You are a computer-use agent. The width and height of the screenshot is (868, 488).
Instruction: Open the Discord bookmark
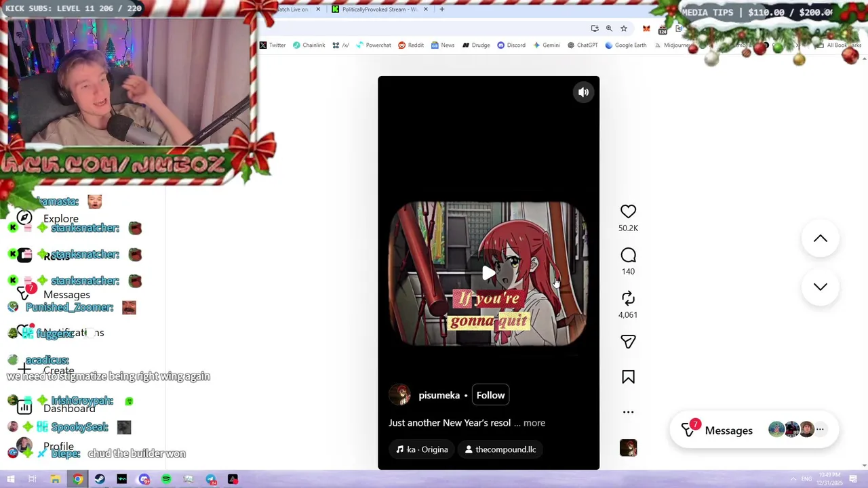[x=511, y=45]
